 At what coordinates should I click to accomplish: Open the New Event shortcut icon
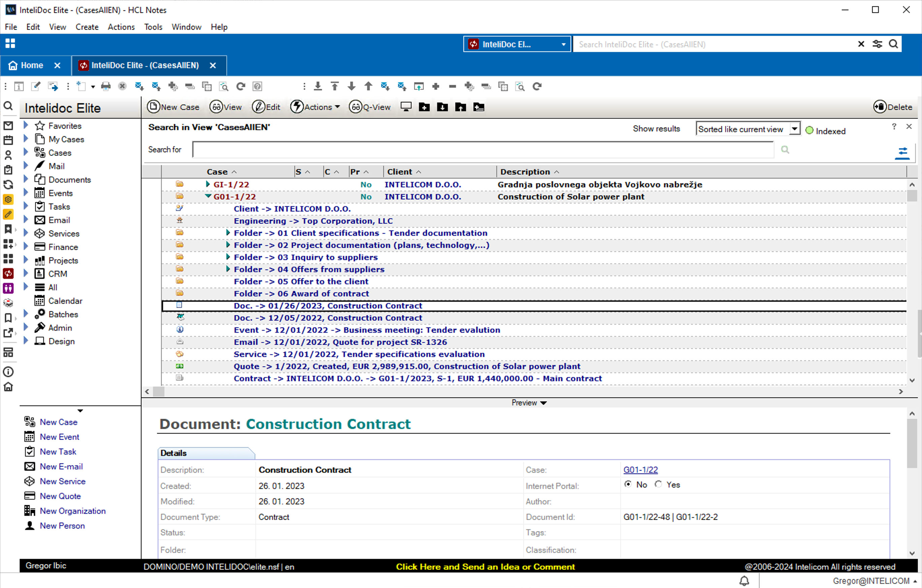(30, 436)
